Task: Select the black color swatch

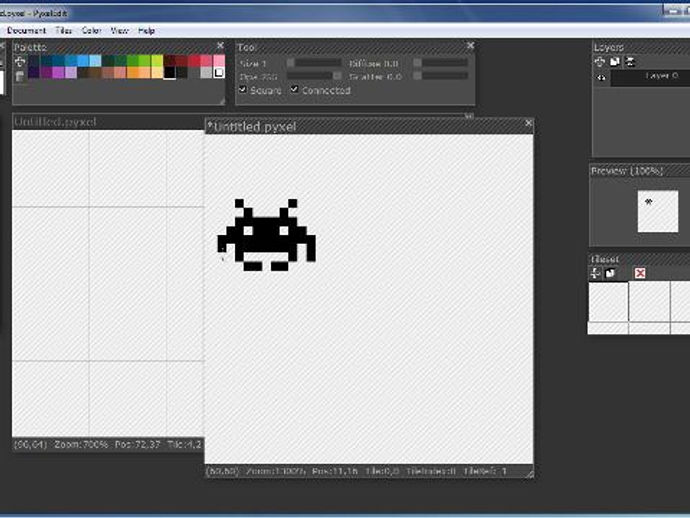Action: 169,73
